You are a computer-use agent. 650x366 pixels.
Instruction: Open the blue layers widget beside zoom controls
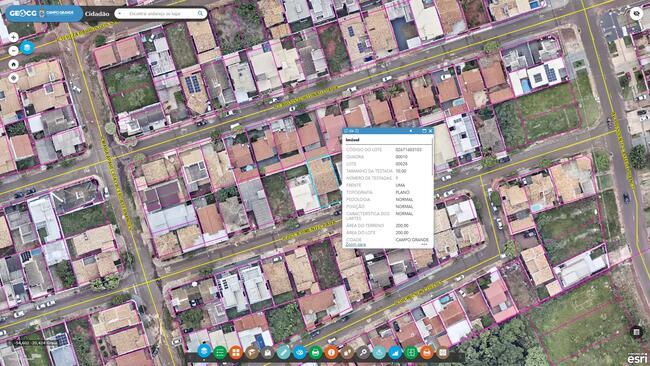27,48
